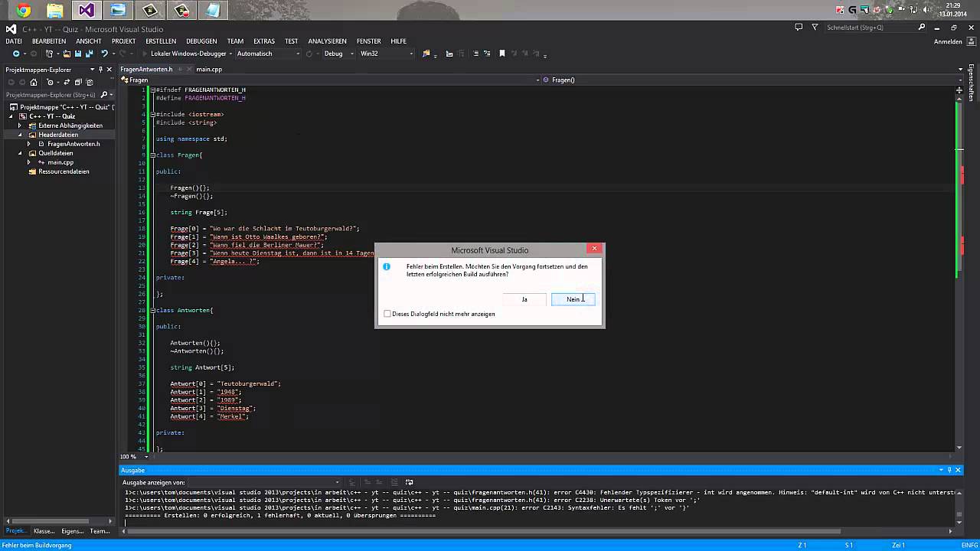Switch to the main.cpp editor tab
Viewport: 980px width, 551px height.
tap(209, 69)
